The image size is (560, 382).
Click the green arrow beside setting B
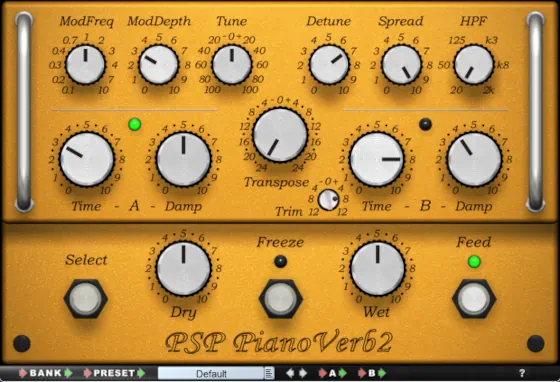382,373
